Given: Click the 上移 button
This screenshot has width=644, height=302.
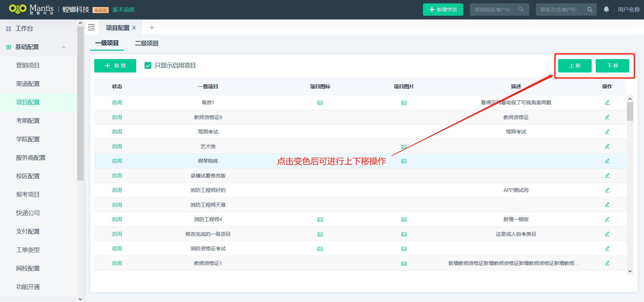Looking at the screenshot, I should pos(575,66).
